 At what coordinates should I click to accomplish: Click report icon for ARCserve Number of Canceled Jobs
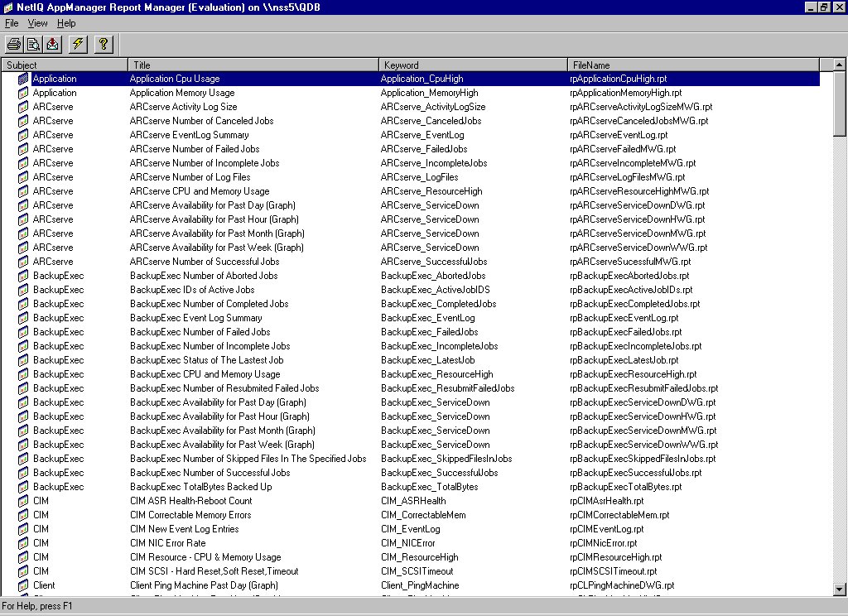(x=22, y=121)
